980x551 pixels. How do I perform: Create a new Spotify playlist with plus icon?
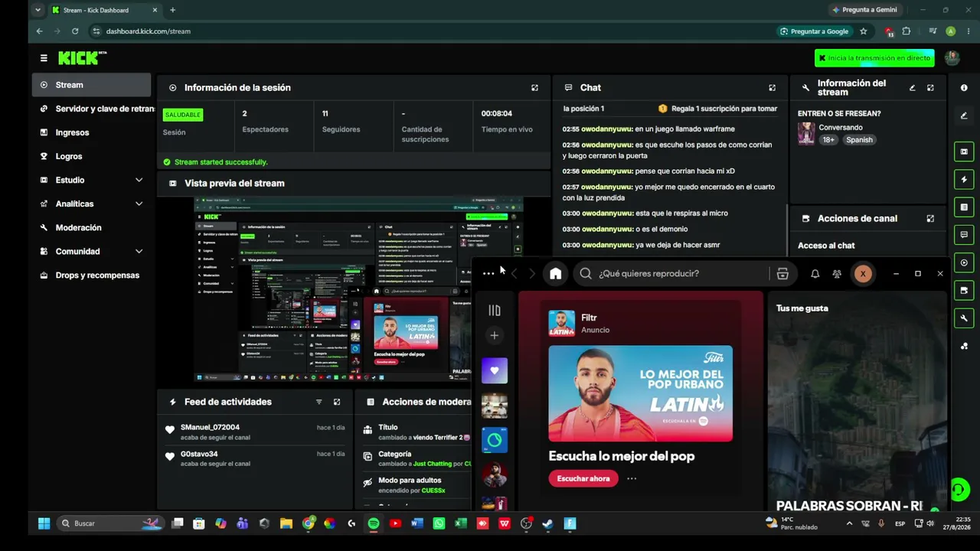(x=495, y=335)
